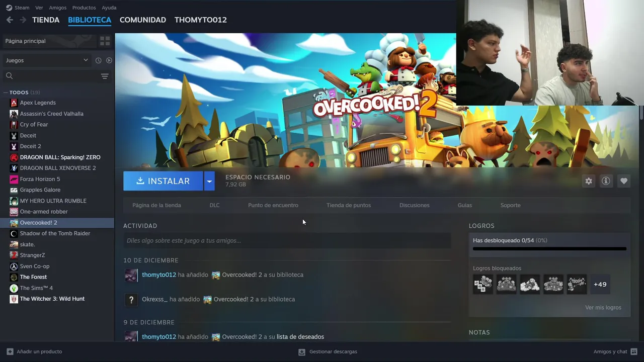
Task: Open the DLC tab
Action: click(214, 205)
